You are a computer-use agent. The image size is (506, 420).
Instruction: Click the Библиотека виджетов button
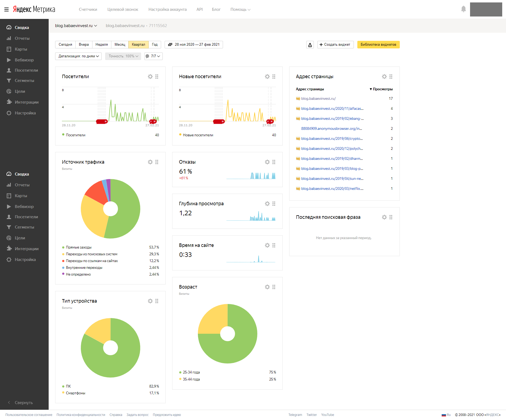tap(378, 45)
